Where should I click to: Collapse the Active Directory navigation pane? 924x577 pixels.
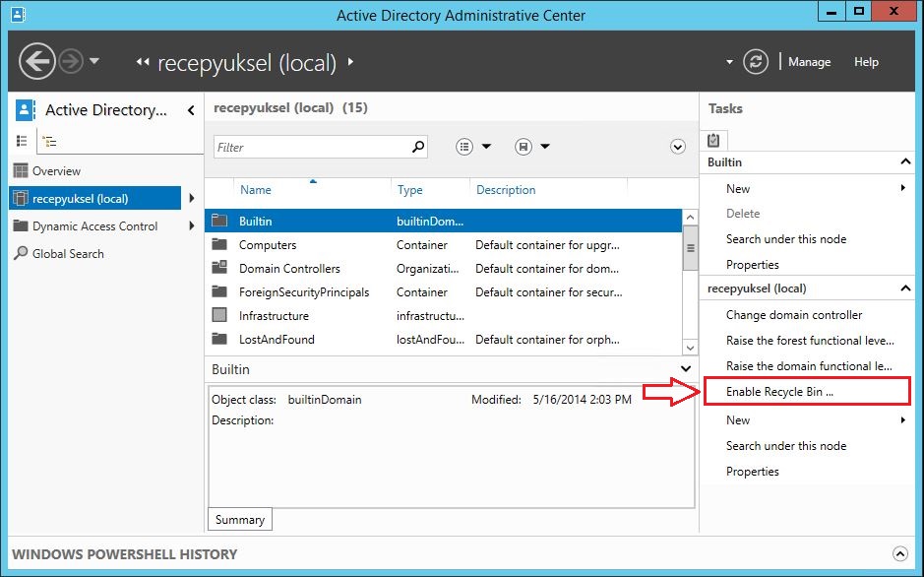(x=191, y=109)
